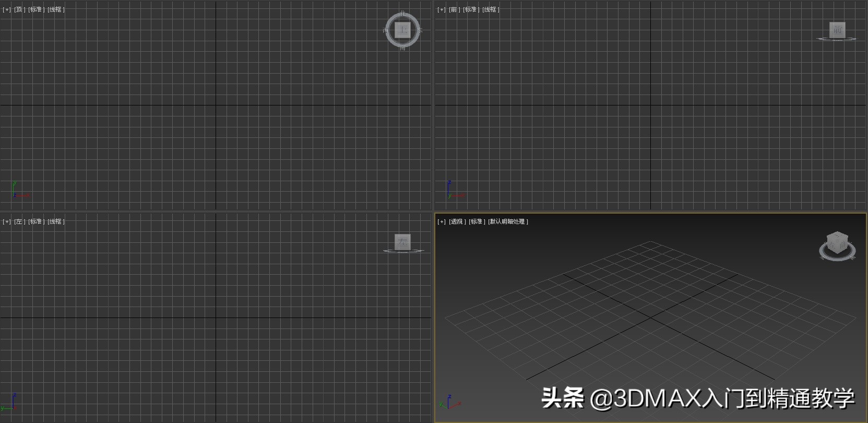The width and height of the screenshot is (868, 423).
Task: Click the 西 compass label on Top ViewCube
Action: [x=386, y=31]
